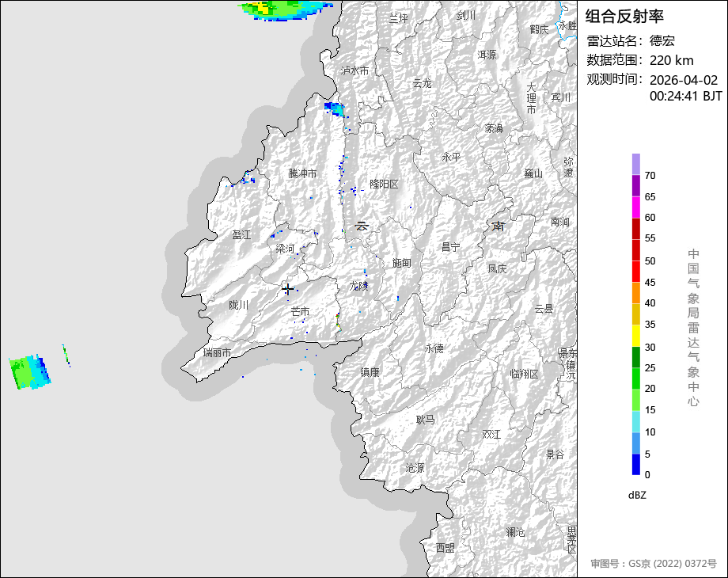Choose the light purple 70 dBZ swatch
The width and height of the screenshot is (728, 578).
(x=636, y=164)
